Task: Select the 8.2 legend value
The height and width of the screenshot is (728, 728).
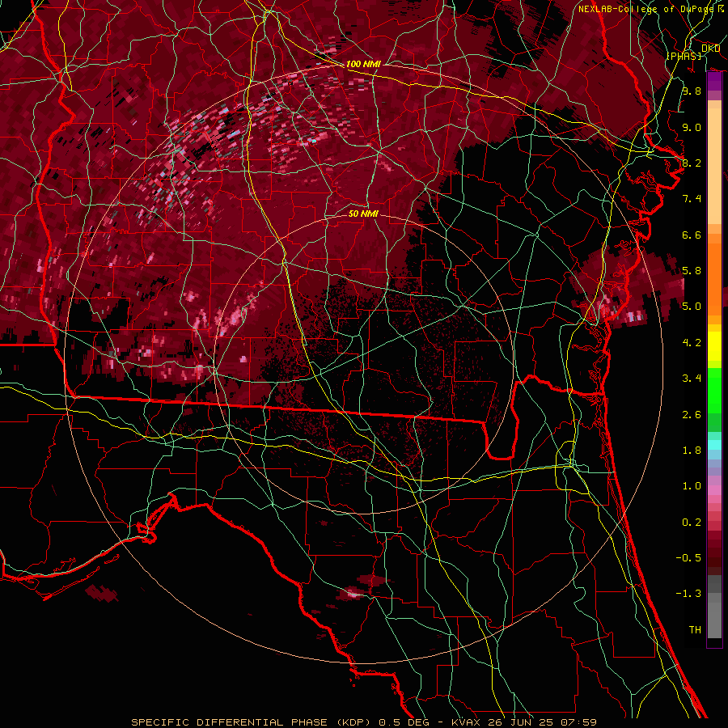Action: point(692,163)
